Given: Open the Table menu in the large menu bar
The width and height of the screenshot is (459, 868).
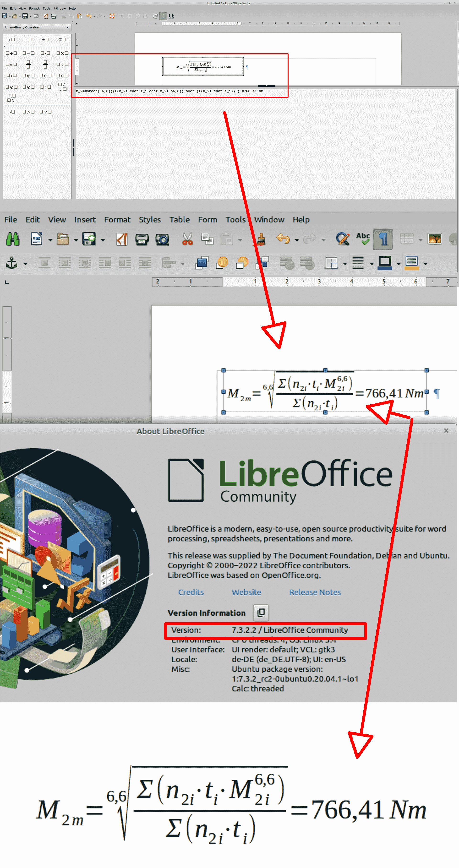Looking at the screenshot, I should (180, 220).
